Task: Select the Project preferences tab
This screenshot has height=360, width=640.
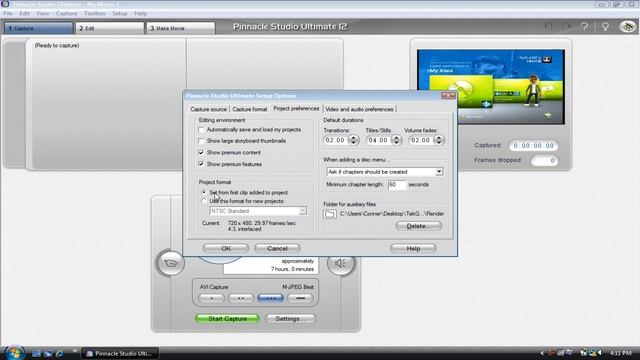Action: (296, 109)
